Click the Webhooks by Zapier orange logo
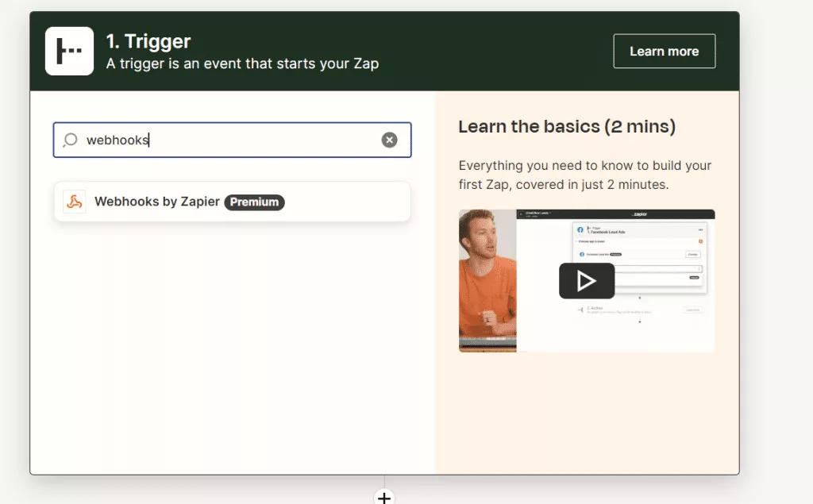 click(x=74, y=202)
